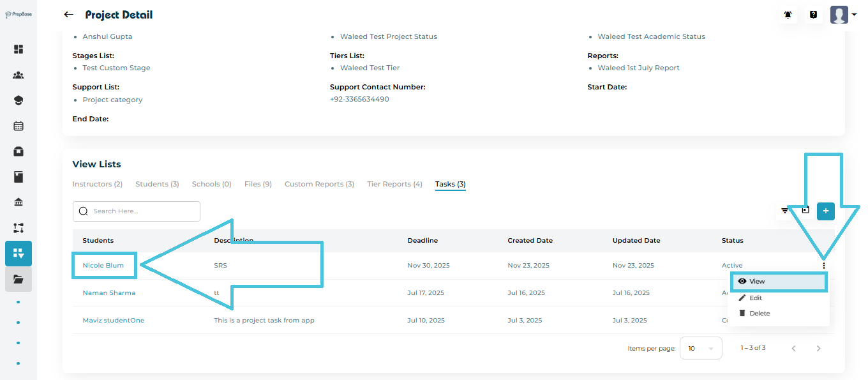The width and height of the screenshot is (868, 380).
Task: Switch to the Tier Reports (4) tab
Action: [394, 184]
